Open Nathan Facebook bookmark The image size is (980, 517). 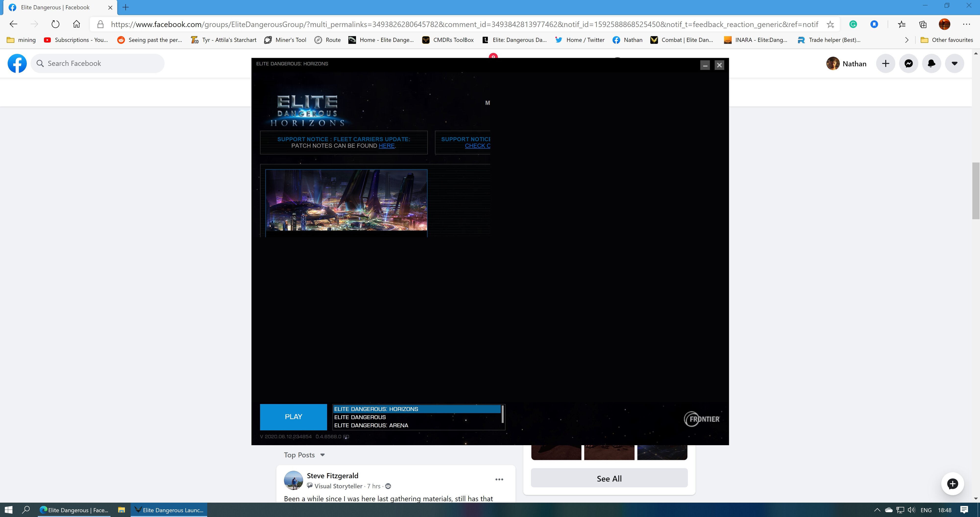[627, 40]
